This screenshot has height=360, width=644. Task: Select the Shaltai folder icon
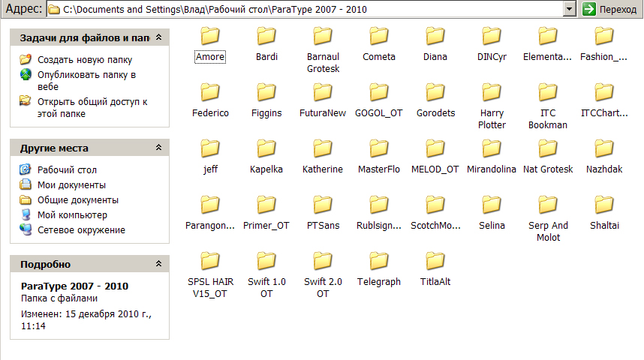pyautogui.click(x=603, y=205)
